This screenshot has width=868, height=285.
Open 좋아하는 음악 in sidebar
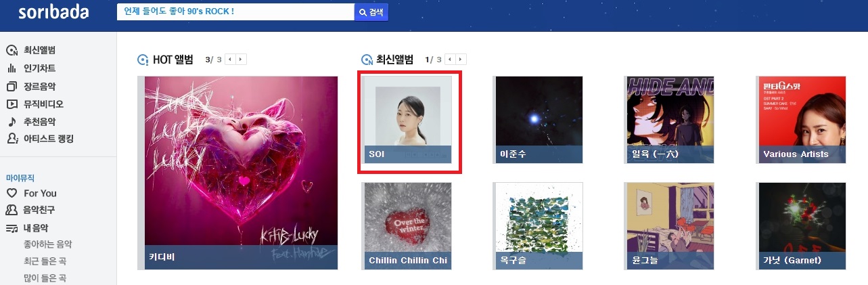click(x=47, y=244)
